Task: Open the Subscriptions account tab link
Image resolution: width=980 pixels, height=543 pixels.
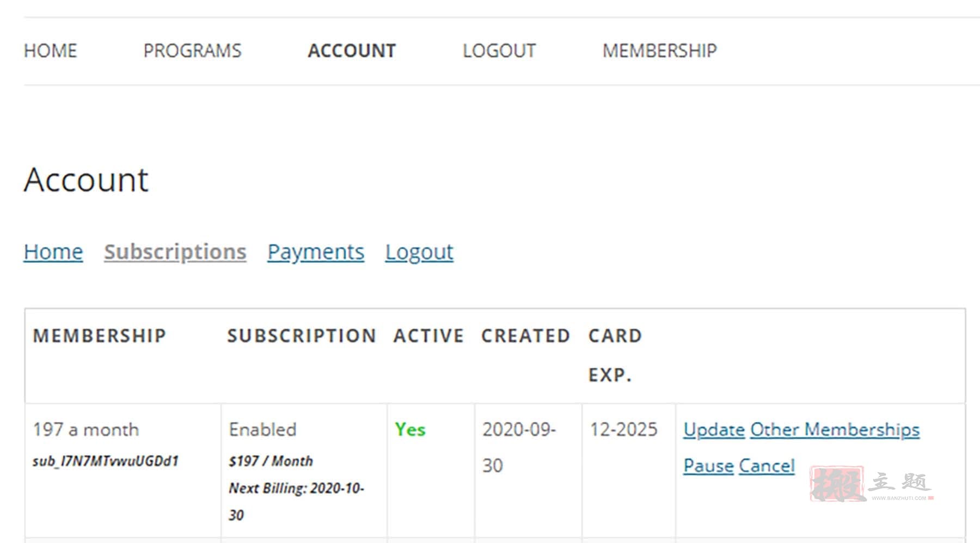Action: point(175,252)
